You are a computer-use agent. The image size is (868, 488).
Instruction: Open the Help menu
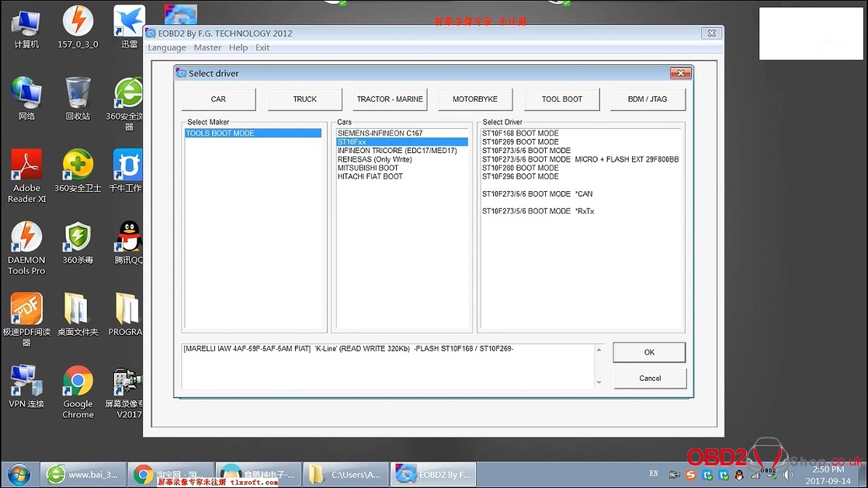pos(238,47)
